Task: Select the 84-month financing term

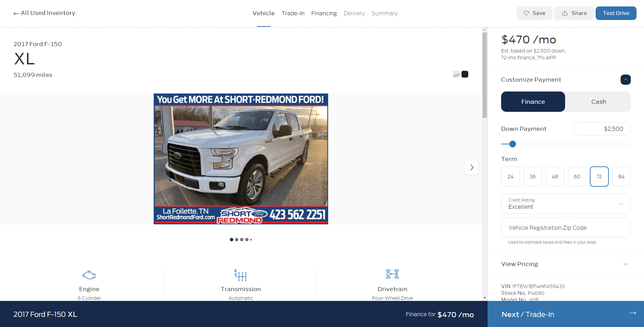Action: tap(621, 176)
